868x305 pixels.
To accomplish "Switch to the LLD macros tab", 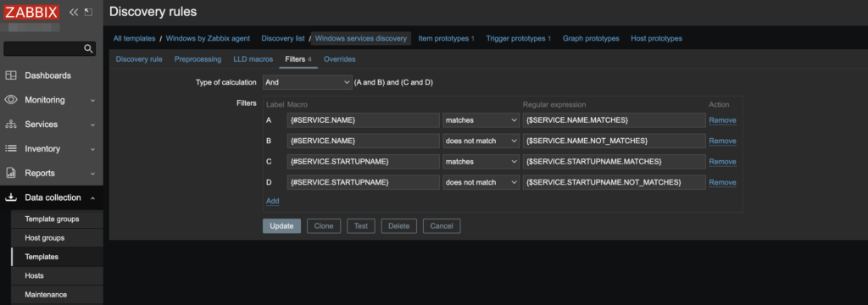I will click(x=253, y=59).
